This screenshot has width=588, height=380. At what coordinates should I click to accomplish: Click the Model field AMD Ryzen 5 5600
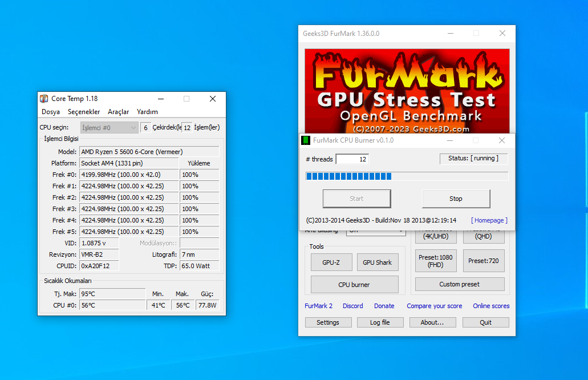click(x=149, y=152)
